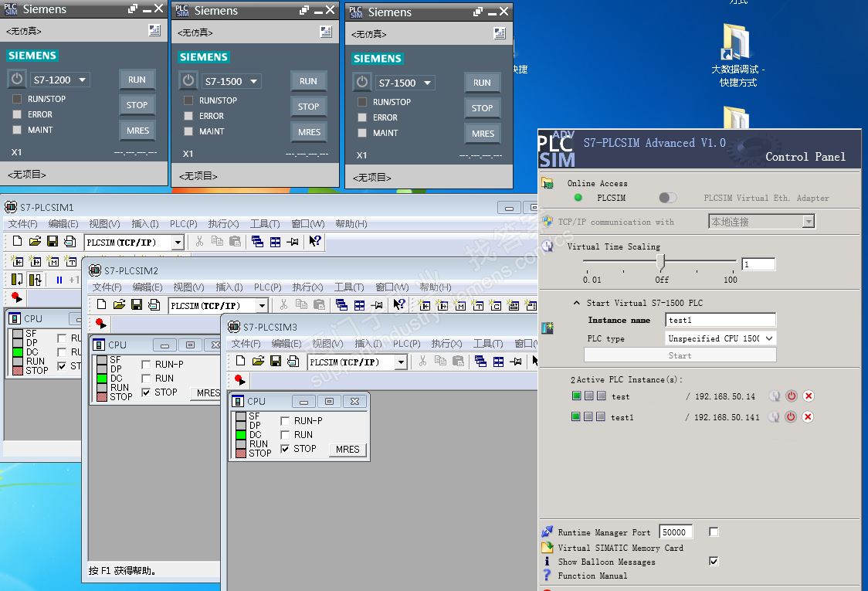Click the Instance name field containing test1
Viewport: 868px width, 591px height.
coord(721,320)
